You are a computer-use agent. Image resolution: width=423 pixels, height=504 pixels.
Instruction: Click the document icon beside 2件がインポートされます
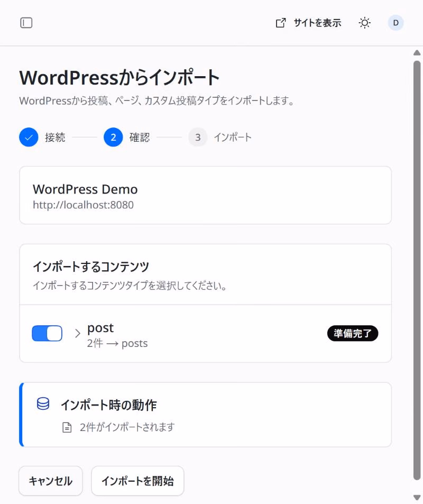(x=67, y=427)
